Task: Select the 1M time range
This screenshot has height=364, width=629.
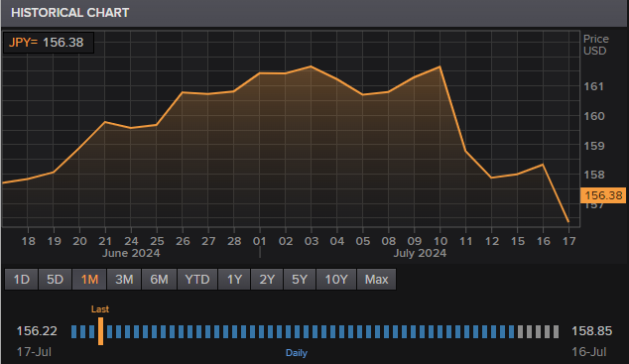Action: pos(89,279)
